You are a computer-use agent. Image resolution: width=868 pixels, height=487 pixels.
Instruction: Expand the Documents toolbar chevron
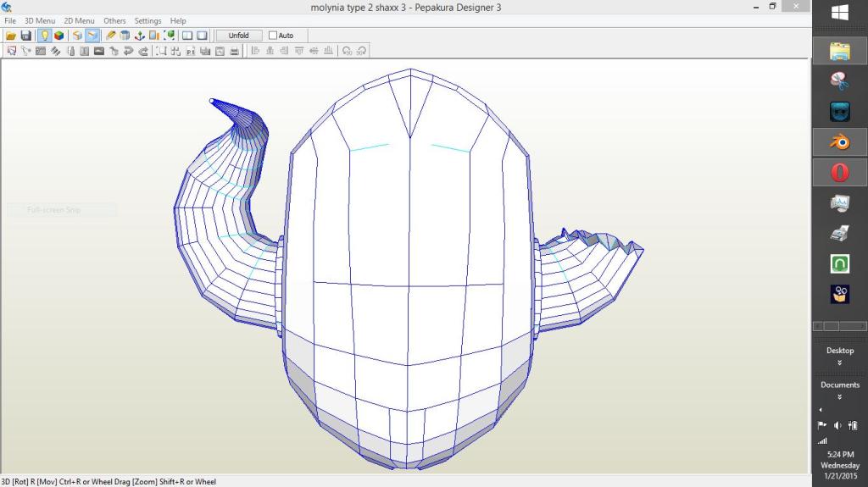click(839, 396)
